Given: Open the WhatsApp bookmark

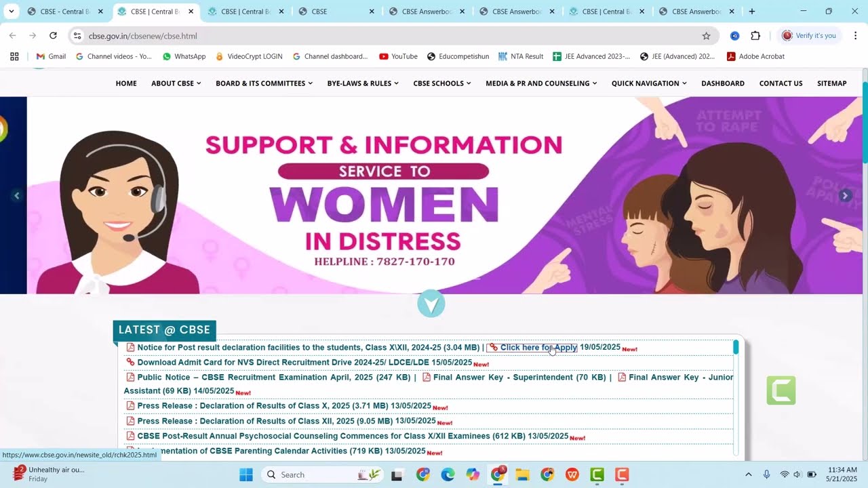Looking at the screenshot, I should pyautogui.click(x=184, y=56).
